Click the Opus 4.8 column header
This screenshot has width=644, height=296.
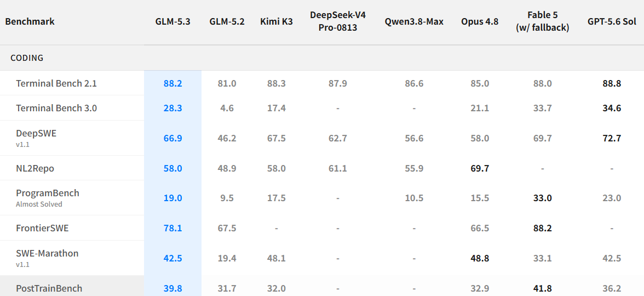(x=480, y=22)
